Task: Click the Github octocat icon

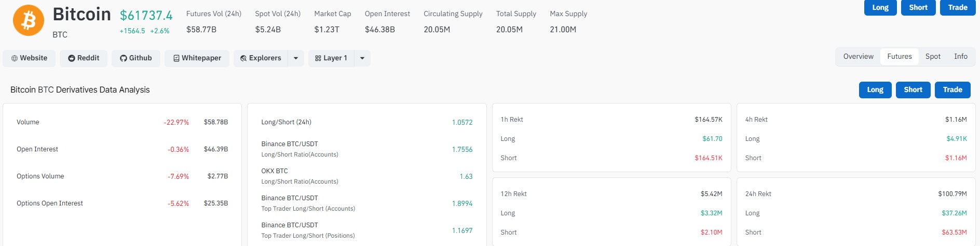Action: tap(124, 58)
